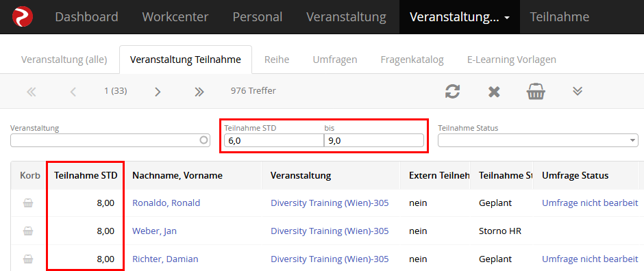Sort by Nachname, Vorname column header
This screenshot has width=644, height=271.
pyautogui.click(x=177, y=175)
